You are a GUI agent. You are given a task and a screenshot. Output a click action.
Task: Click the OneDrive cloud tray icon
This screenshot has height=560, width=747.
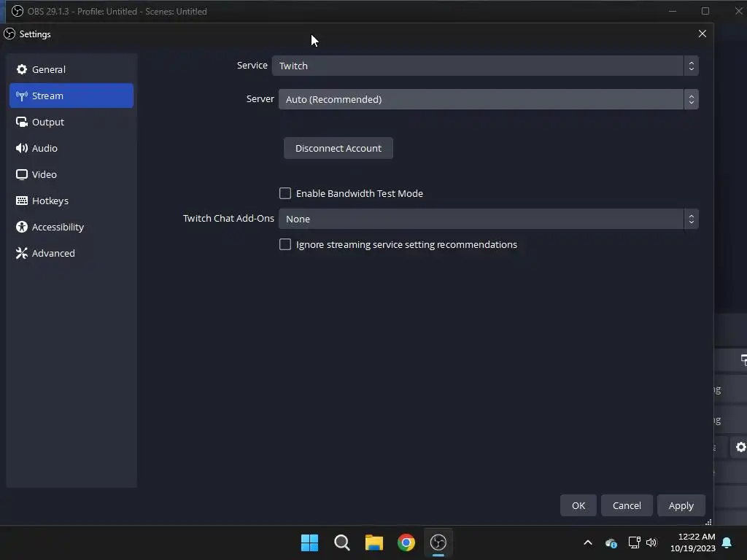(611, 542)
